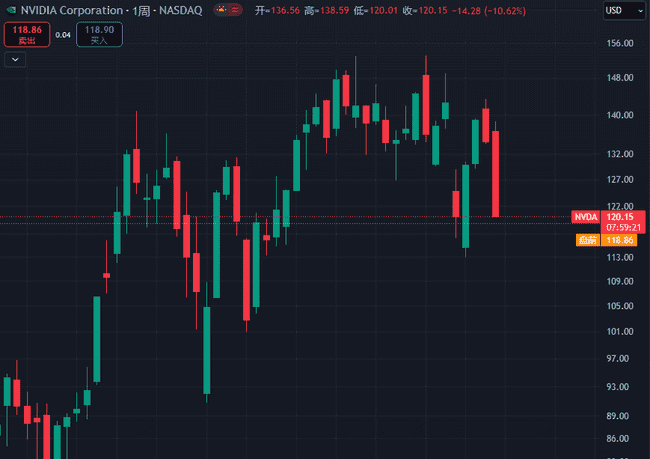The width and height of the screenshot is (650, 459).
Task: Click the 86.00 price axis label
Action: tap(618, 438)
